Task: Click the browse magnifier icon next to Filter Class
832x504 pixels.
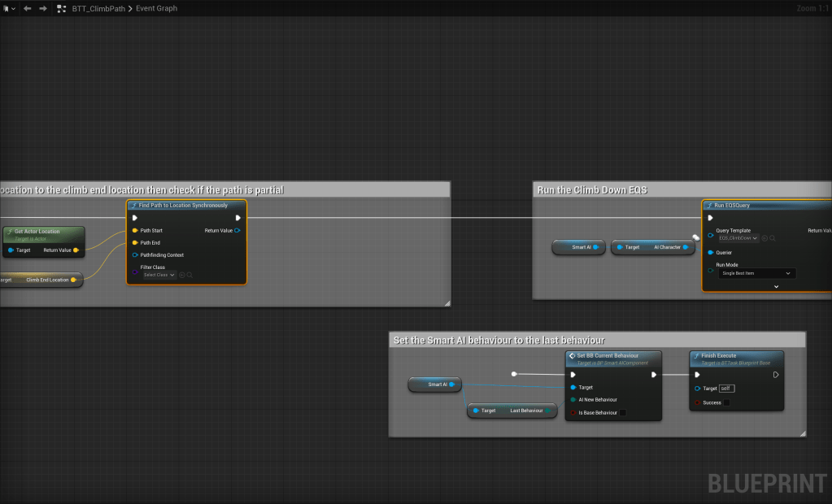Action: click(189, 275)
